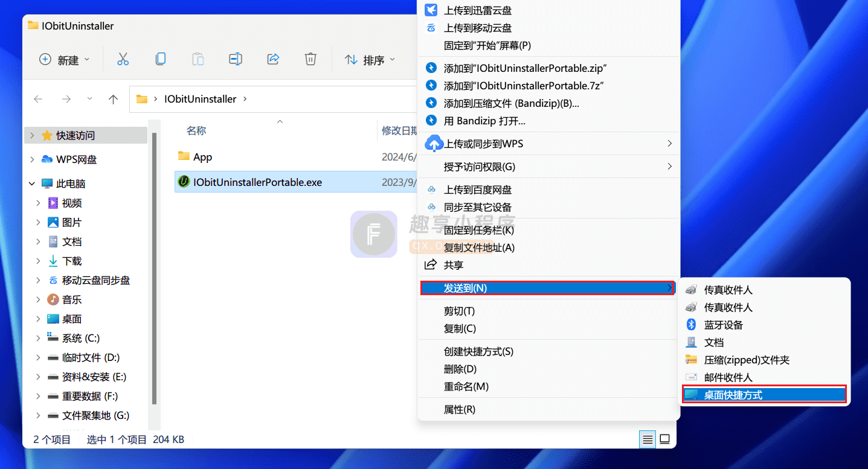Open recent locations chevron beside navigation arrows
Viewport: 868px width, 469px height.
90,99
